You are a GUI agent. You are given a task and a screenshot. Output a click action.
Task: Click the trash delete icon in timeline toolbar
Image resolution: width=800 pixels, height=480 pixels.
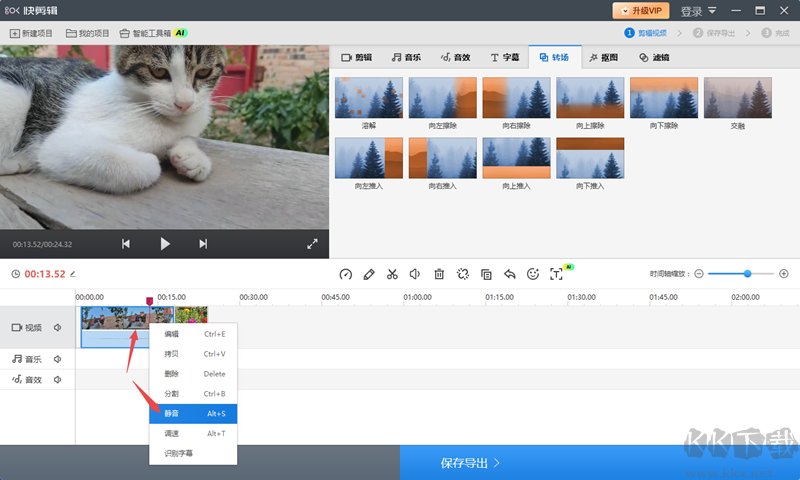[439, 274]
